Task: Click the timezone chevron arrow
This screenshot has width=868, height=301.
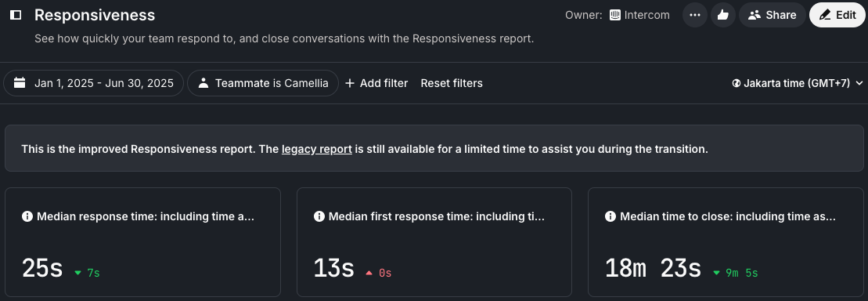Action: tap(859, 83)
